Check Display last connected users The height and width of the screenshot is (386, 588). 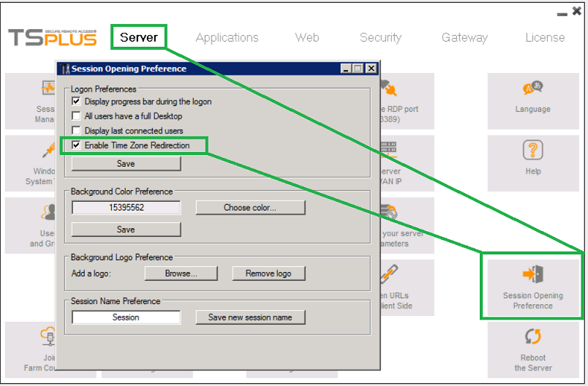coord(77,131)
